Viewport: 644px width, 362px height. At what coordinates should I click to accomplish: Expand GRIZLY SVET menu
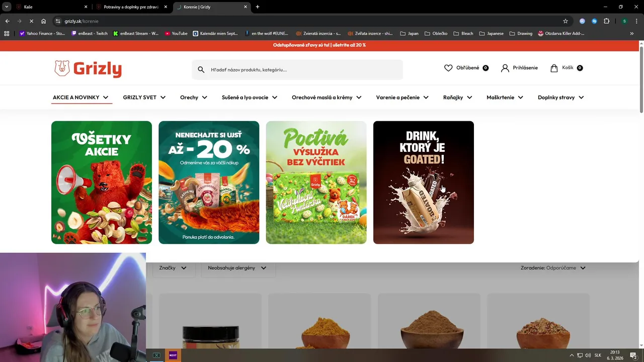coord(144,98)
